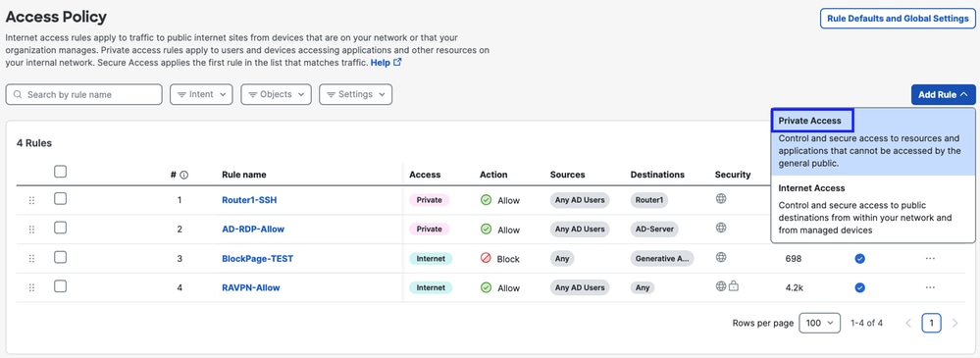
Task: Click the search magnifier icon
Action: click(x=18, y=95)
